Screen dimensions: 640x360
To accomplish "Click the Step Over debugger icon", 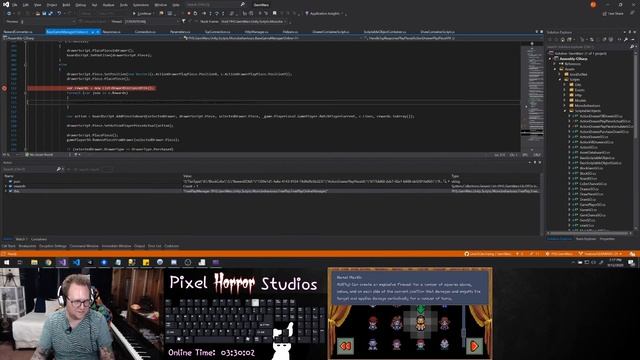I will pyautogui.click(x=217, y=13).
